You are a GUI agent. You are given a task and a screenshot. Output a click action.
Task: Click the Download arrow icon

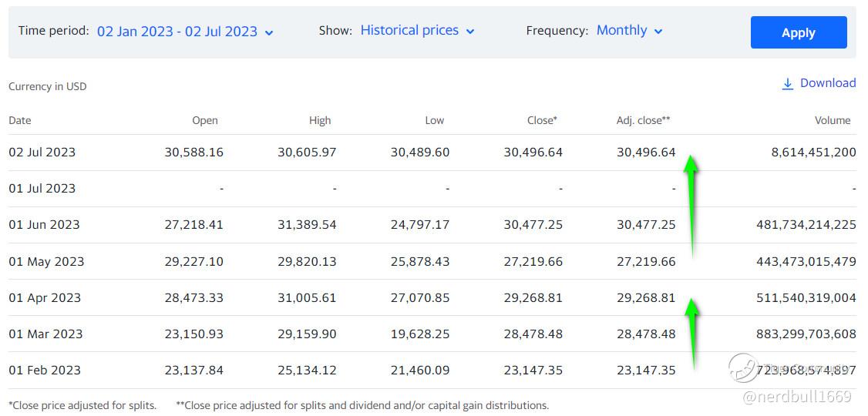787,84
